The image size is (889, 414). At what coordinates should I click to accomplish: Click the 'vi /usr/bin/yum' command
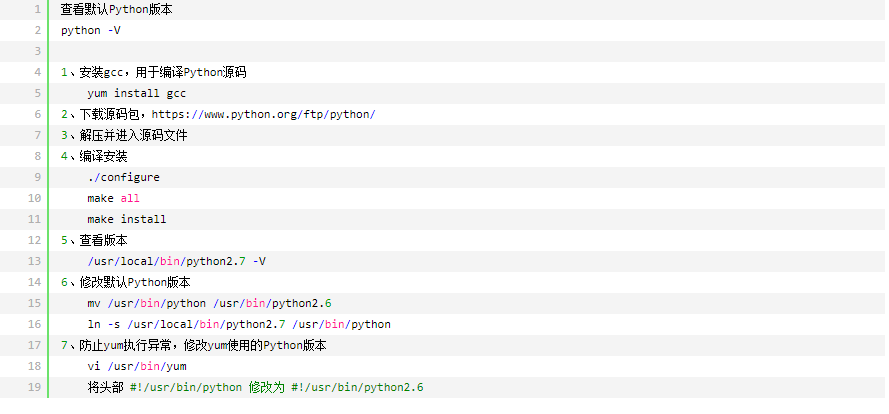(136, 366)
